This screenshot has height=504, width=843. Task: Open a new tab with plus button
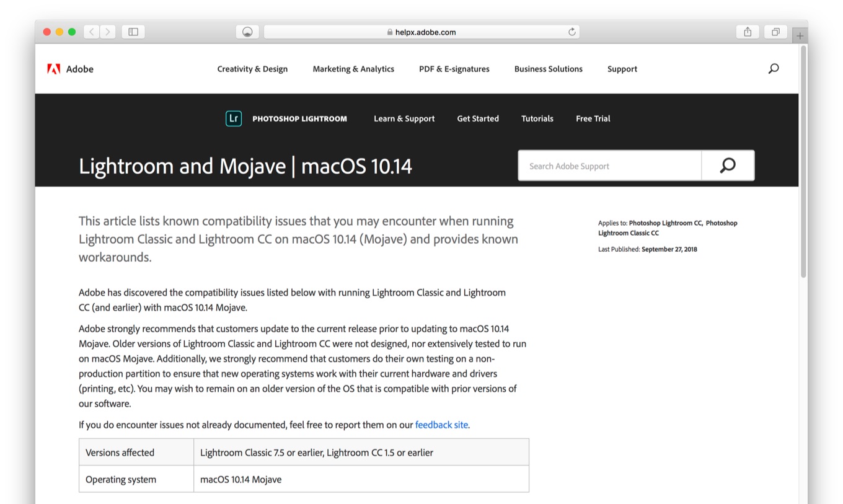(800, 35)
